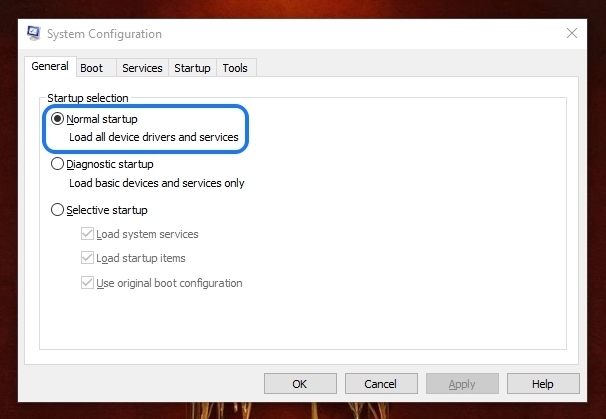Confirm with the OK button
The height and width of the screenshot is (419, 606).
300,383
